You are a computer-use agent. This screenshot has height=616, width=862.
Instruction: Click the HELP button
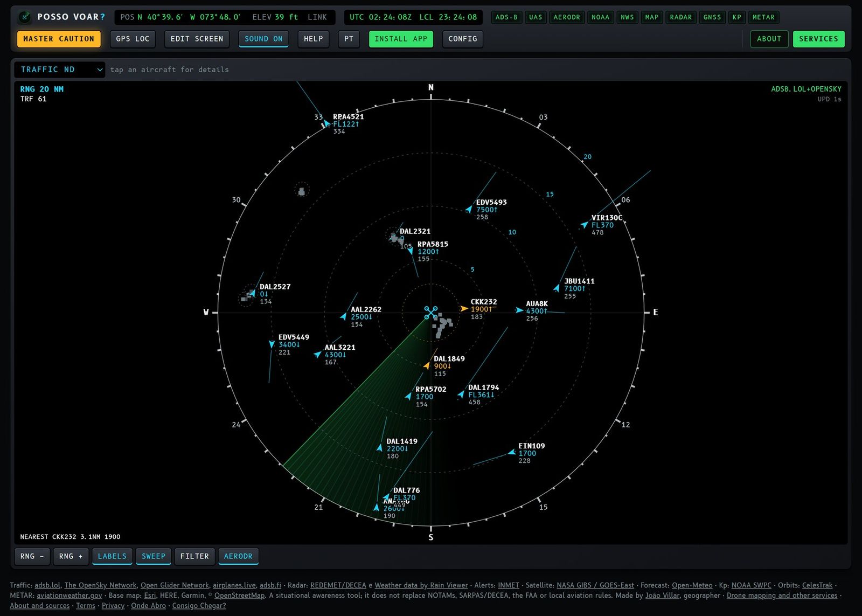point(314,39)
